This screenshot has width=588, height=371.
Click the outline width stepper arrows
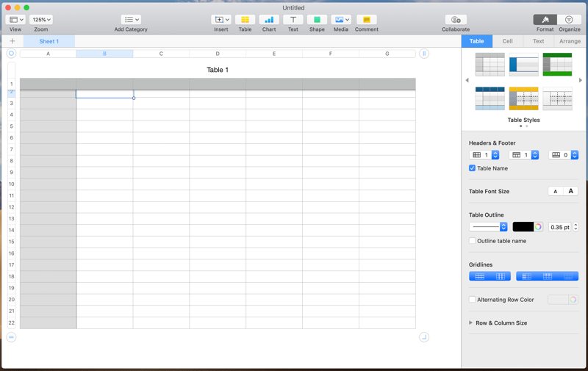tap(576, 227)
